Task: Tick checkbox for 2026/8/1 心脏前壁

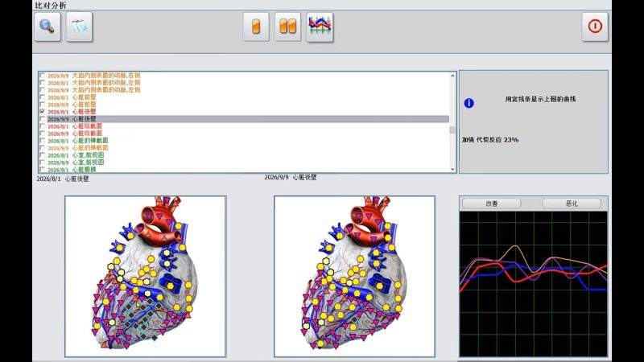Action: point(42,97)
